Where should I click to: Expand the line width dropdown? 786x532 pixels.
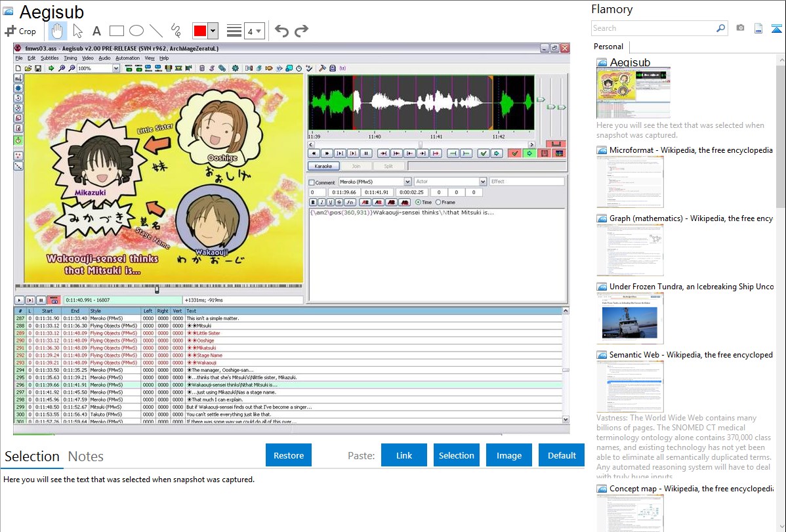click(255, 31)
